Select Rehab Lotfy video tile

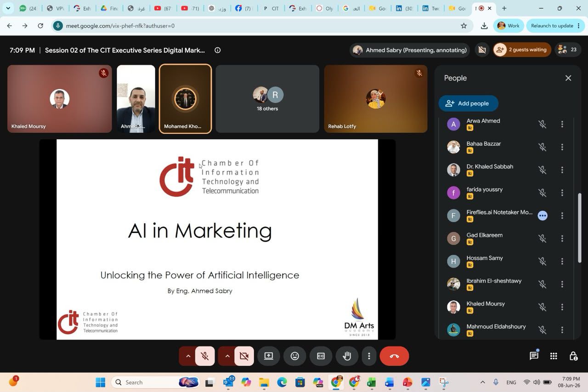(376, 99)
